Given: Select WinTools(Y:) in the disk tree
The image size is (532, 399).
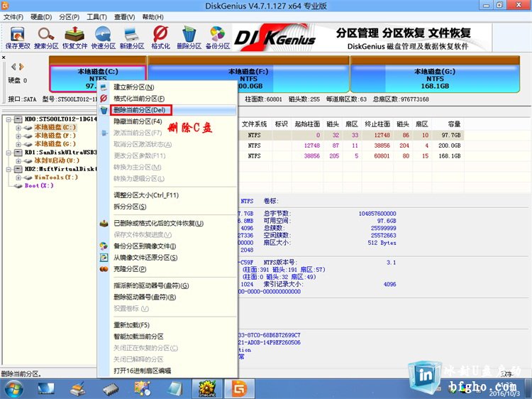Looking at the screenshot, I should tap(56, 177).
